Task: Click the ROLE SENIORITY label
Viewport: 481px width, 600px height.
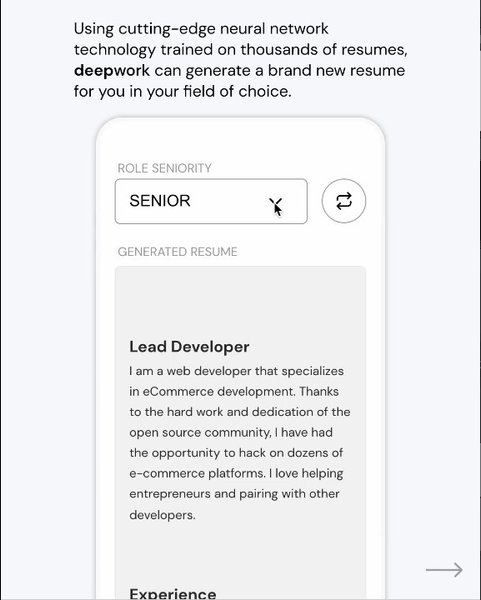Action: click(x=165, y=168)
